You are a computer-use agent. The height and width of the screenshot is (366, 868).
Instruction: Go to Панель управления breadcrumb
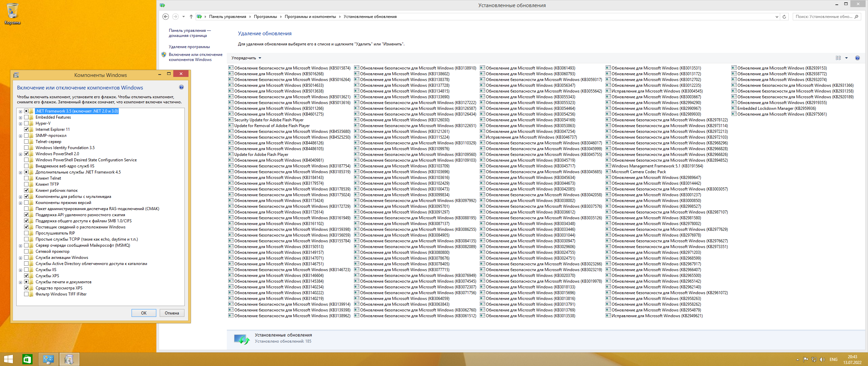coord(228,17)
